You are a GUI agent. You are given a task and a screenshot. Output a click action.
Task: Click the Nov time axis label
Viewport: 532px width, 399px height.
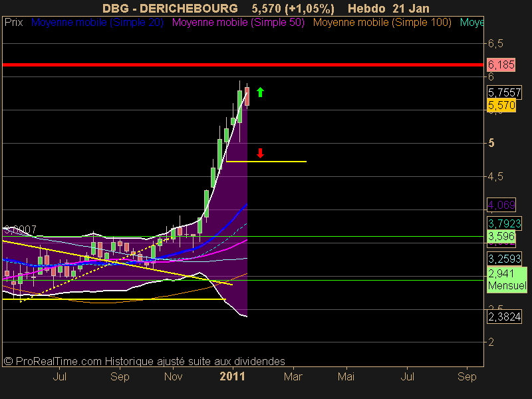(x=173, y=376)
